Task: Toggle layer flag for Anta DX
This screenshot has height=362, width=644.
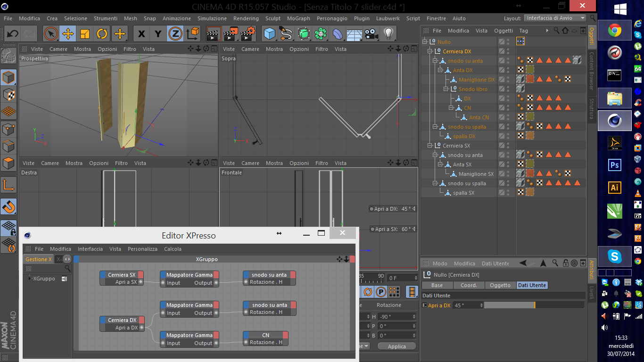Action: pyautogui.click(x=502, y=70)
